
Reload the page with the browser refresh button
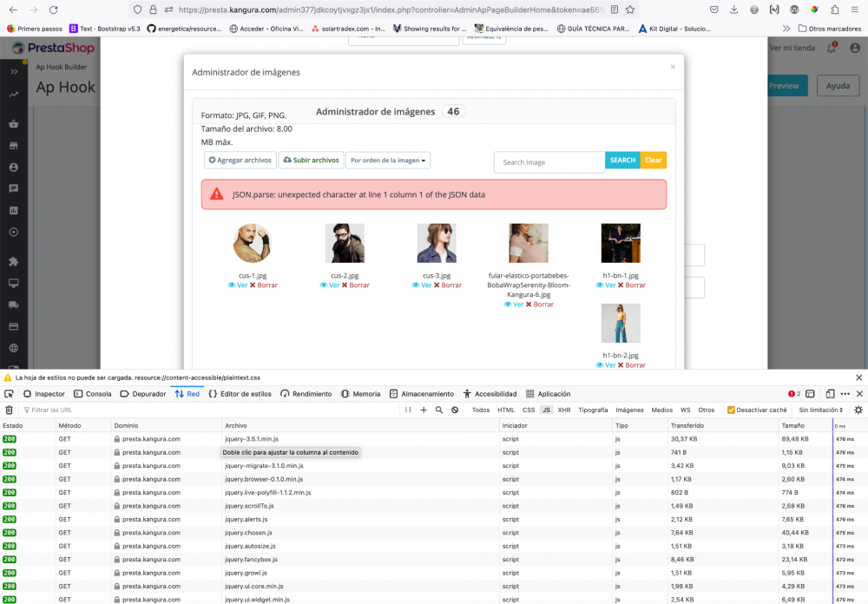(53, 10)
